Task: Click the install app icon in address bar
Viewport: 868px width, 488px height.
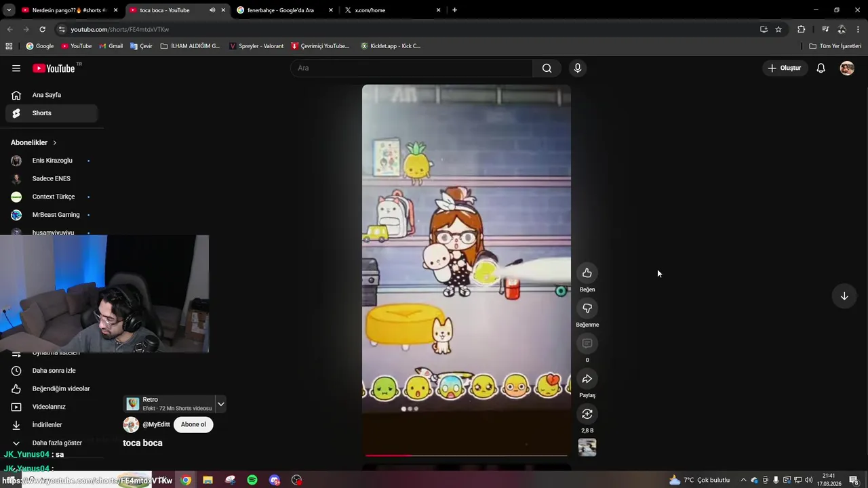Action: pyautogui.click(x=764, y=29)
